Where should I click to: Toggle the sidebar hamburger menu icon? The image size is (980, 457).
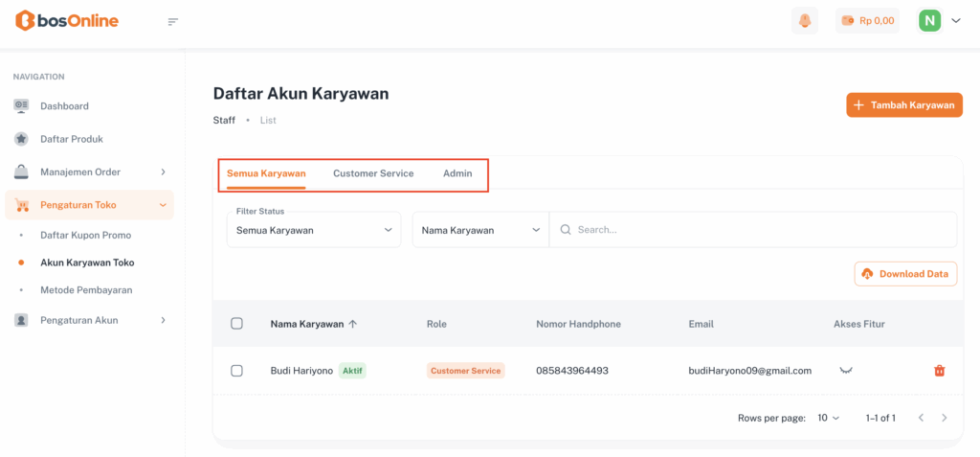coord(173,21)
